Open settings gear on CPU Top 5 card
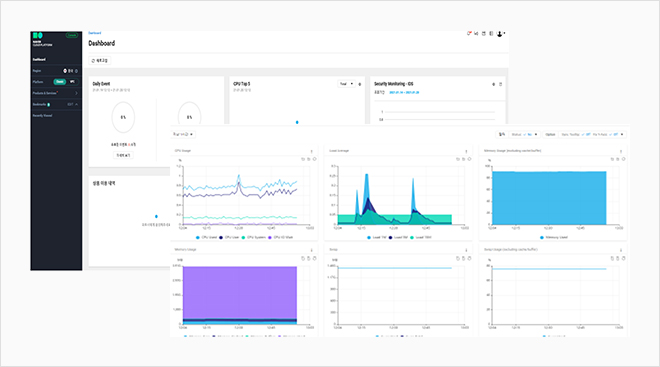The image size is (660, 367). click(x=359, y=84)
